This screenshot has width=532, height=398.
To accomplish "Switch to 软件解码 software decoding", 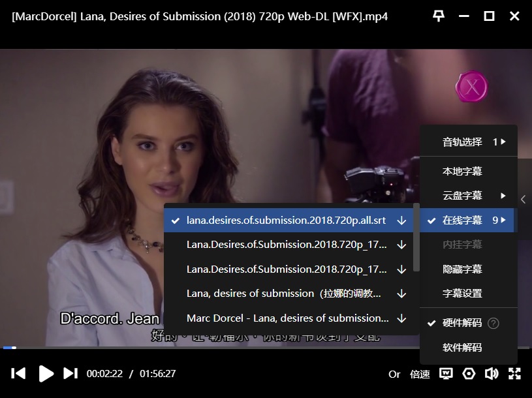I will pos(462,347).
